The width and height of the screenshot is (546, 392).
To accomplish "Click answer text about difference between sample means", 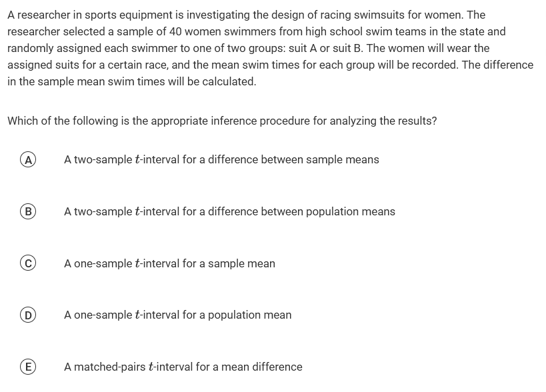I will click(x=221, y=159).
